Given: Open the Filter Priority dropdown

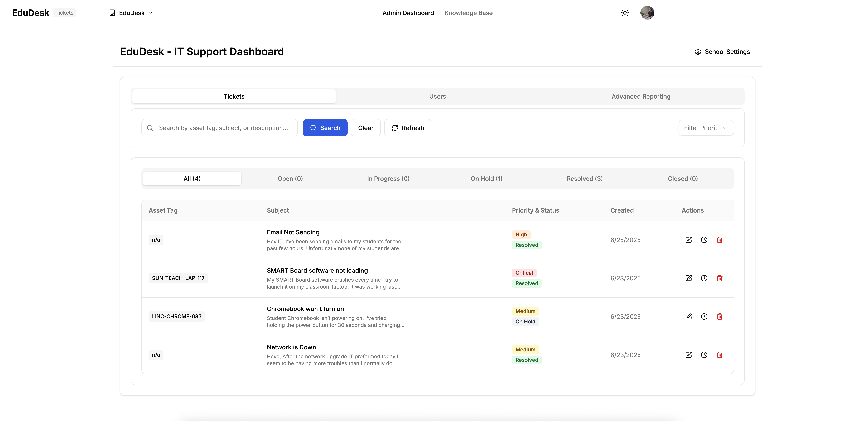Looking at the screenshot, I should tap(706, 128).
